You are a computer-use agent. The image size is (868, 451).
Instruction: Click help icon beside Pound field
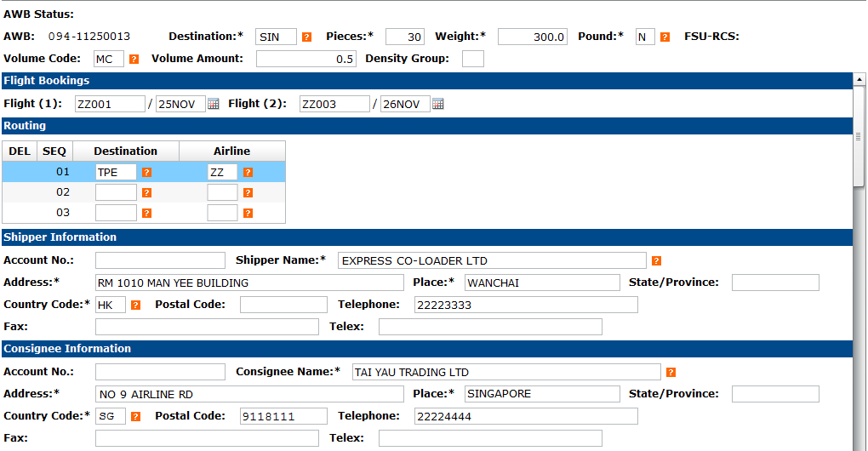(x=665, y=37)
